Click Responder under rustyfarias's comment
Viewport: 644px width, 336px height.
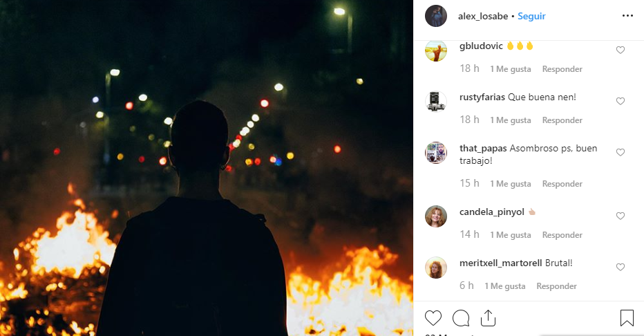(x=562, y=120)
